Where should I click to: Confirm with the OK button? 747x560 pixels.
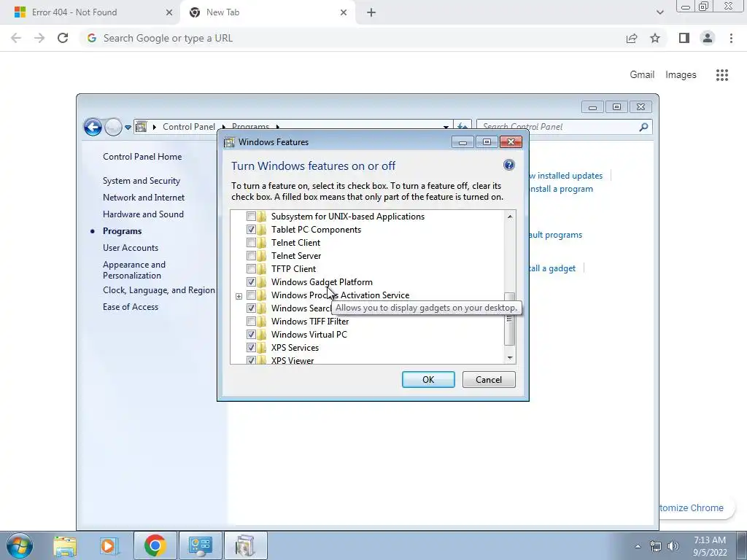click(x=428, y=379)
